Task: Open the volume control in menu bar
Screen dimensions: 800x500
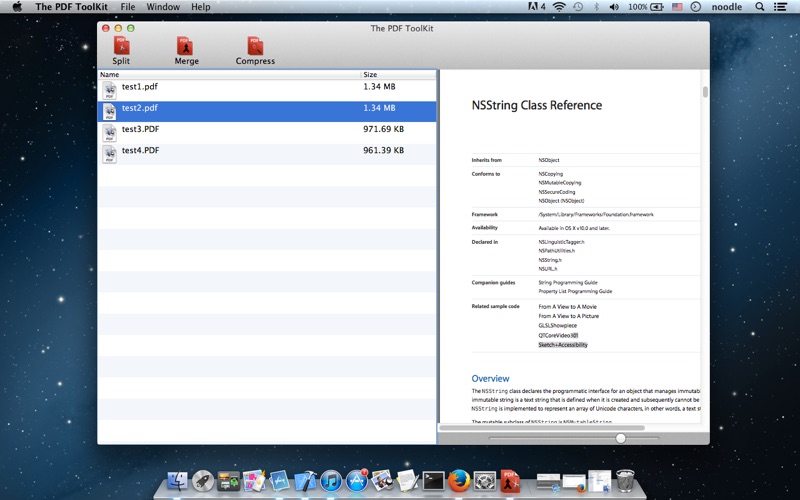Action: point(614,7)
